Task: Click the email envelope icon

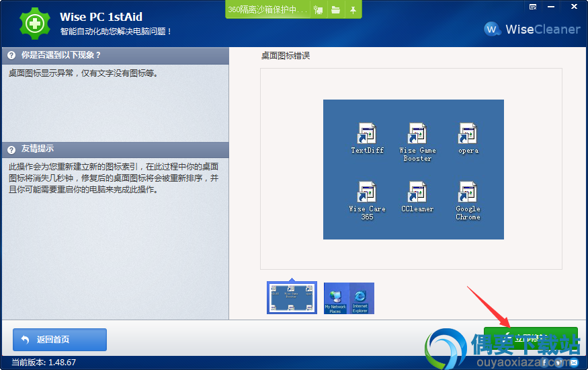Action: click(x=574, y=362)
